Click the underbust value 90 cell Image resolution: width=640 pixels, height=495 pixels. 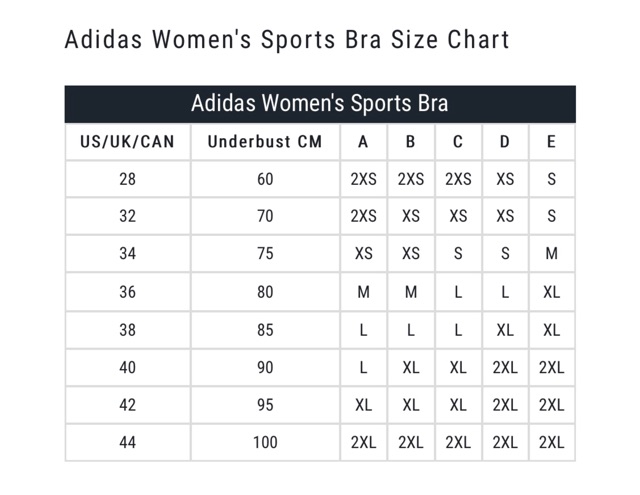[265, 367]
